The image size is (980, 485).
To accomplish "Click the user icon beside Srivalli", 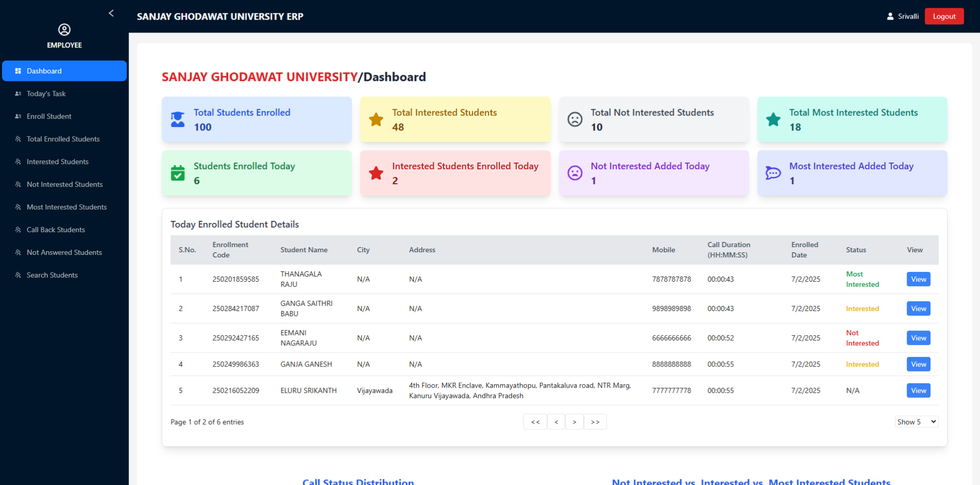I will click(x=890, y=17).
